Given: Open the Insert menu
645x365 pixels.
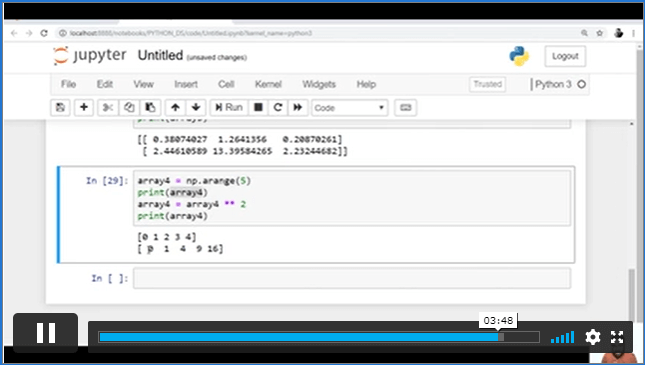Looking at the screenshot, I should coord(186,84).
